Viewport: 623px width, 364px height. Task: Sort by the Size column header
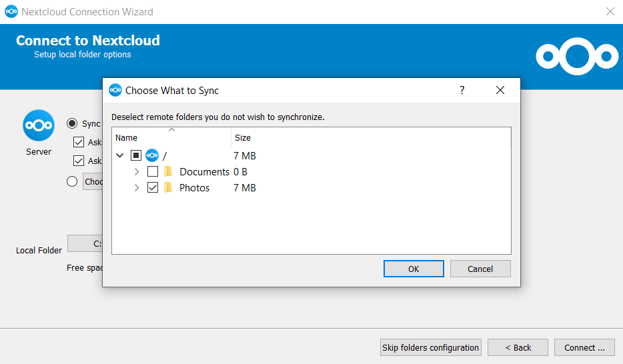[x=243, y=137]
